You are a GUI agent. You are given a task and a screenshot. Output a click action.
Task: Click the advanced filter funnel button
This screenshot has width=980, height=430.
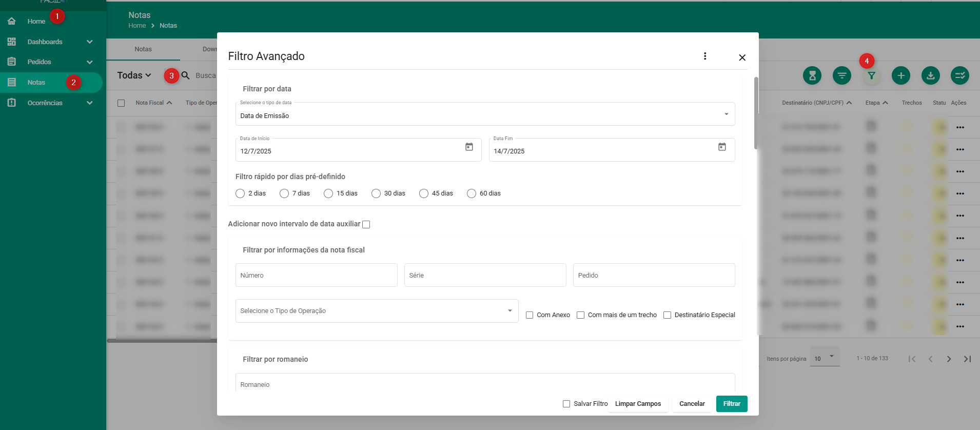(871, 75)
